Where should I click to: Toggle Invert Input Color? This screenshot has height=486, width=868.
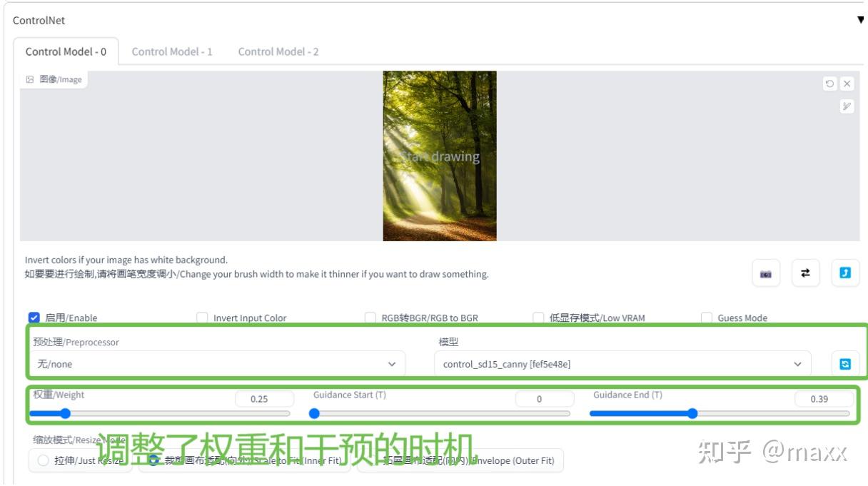(202, 318)
